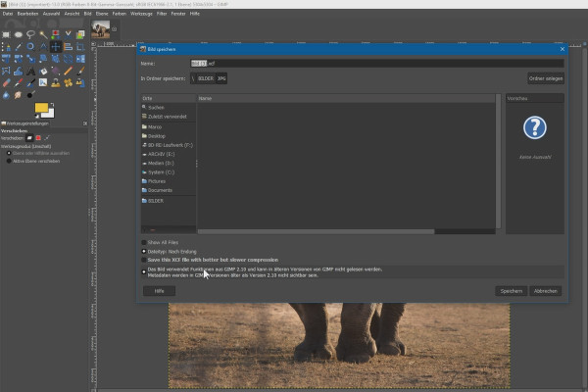Select the Alignment tool
This screenshot has height=392, width=588.
(x=68, y=47)
